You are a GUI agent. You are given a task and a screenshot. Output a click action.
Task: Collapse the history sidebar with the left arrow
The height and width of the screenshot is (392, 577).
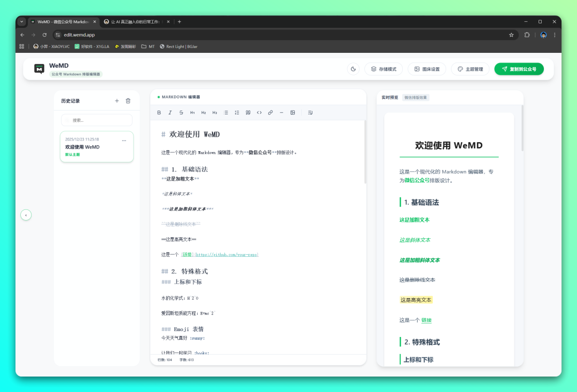pyautogui.click(x=26, y=215)
